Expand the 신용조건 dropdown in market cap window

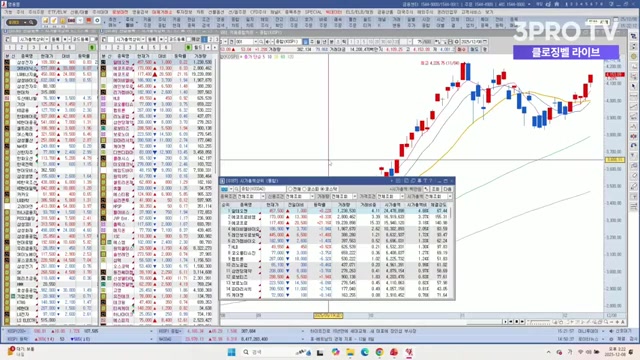coord(312,196)
